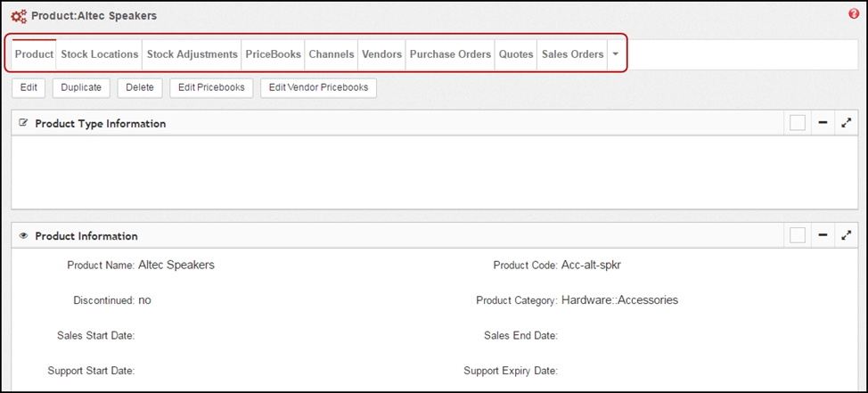Screen dimensions: 868x393
Task: Click the Edit Pricebooks button
Action: coord(211,87)
